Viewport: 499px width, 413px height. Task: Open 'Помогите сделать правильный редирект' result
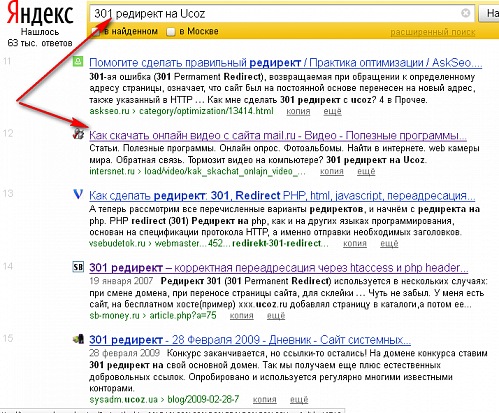click(x=286, y=62)
